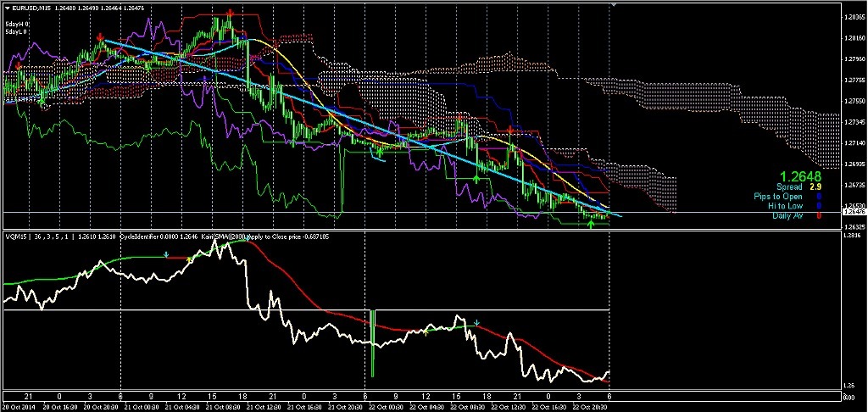
Task: Open the chart menu triangle beside EURUSD,M15
Action: (7, 8)
